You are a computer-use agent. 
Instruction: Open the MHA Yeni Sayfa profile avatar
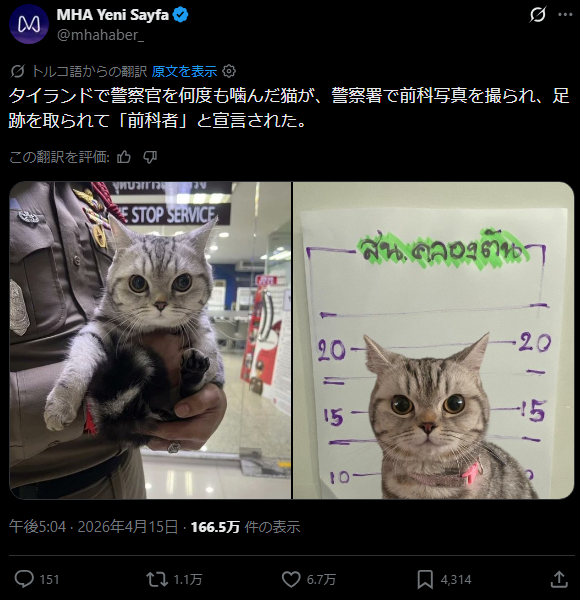[x=29, y=24]
